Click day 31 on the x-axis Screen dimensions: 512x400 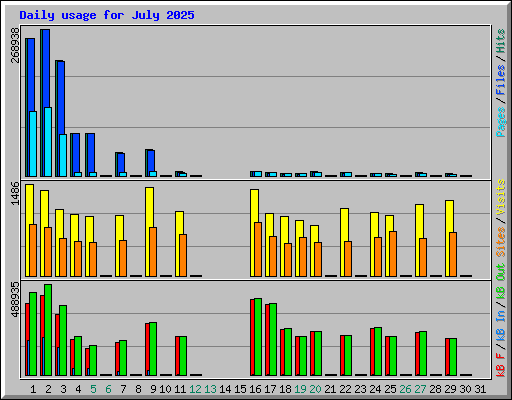[x=480, y=389]
